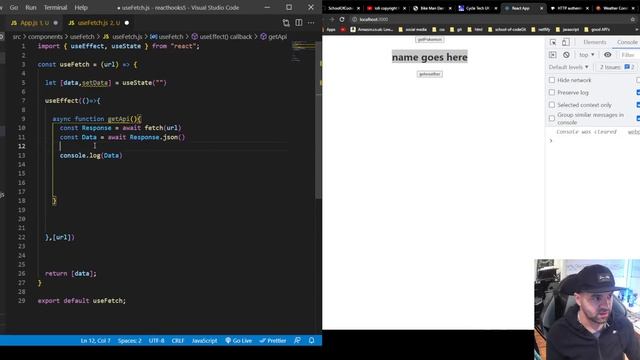Open the html bookmarks folder

tap(475, 29)
